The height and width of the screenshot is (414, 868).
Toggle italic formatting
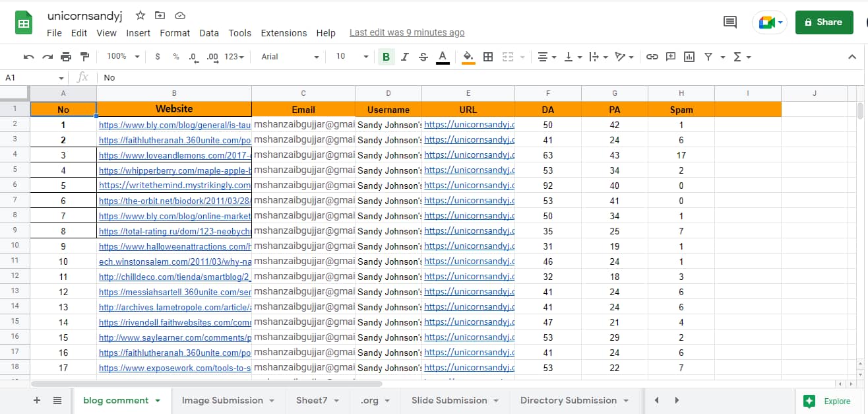pos(405,57)
